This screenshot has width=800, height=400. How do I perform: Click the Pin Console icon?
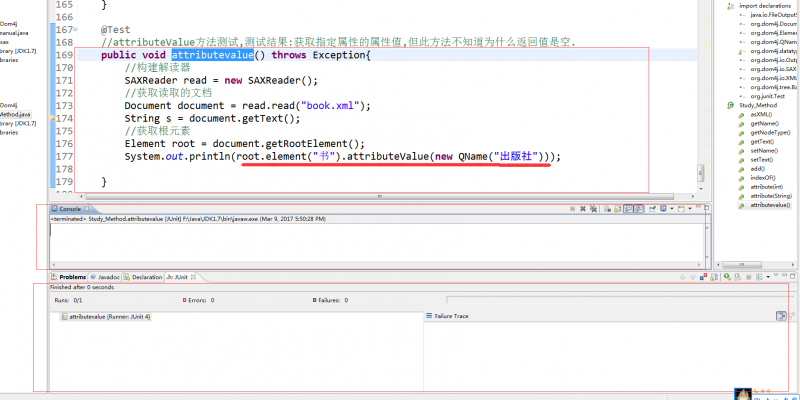coord(652,209)
